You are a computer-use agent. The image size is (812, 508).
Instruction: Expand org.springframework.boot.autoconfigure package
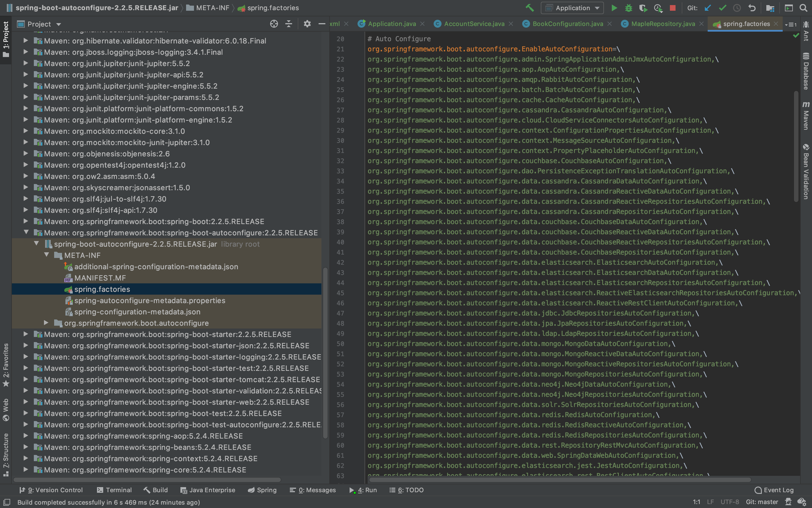coord(46,323)
